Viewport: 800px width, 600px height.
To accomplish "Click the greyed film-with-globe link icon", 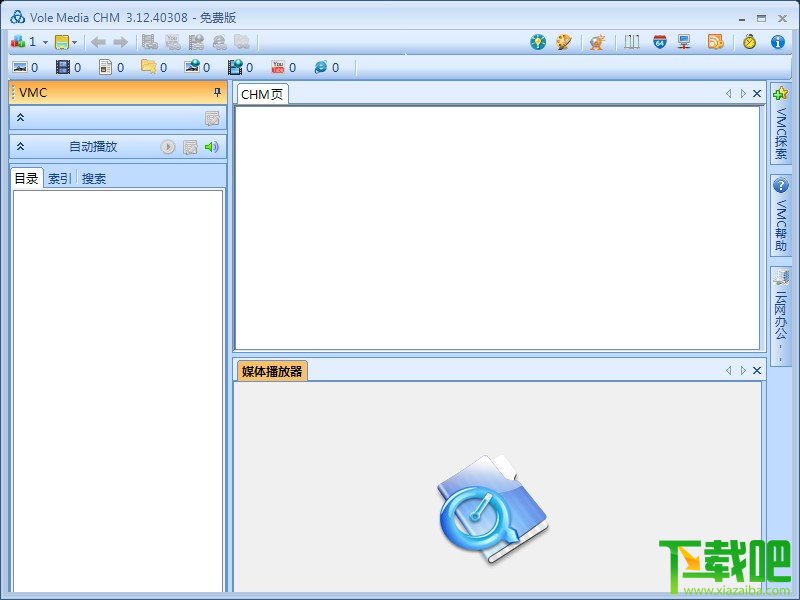I will tap(196, 42).
